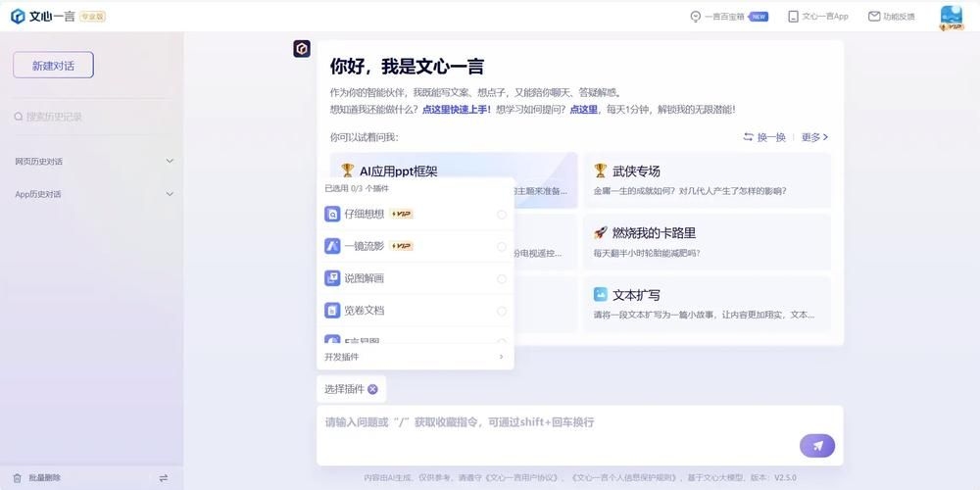This screenshot has width=980, height=490.
Task: Choose 说图解画 plugin row
Action: pos(415,278)
